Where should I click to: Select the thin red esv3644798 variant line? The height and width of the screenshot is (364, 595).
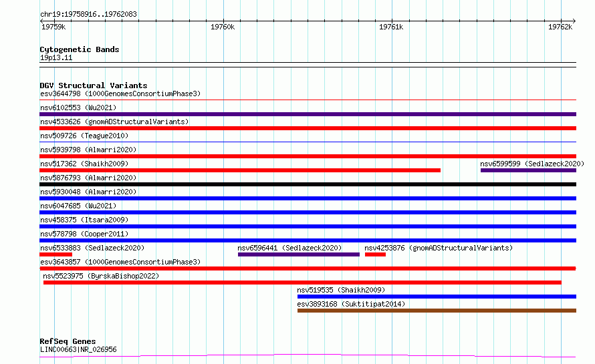[x=308, y=100]
